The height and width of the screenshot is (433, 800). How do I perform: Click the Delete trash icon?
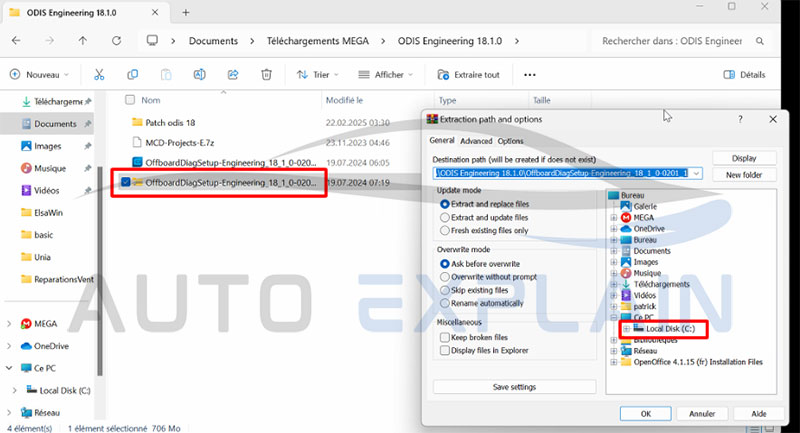tap(266, 74)
